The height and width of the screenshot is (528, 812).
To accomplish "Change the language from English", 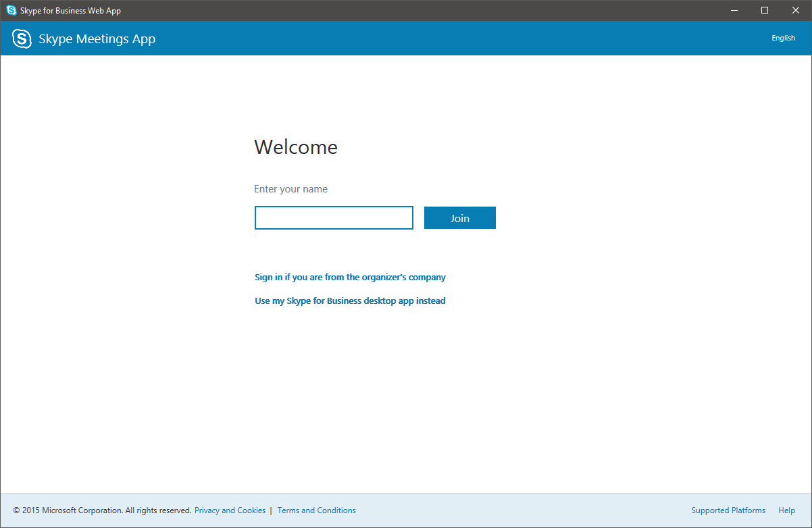I will click(x=784, y=38).
